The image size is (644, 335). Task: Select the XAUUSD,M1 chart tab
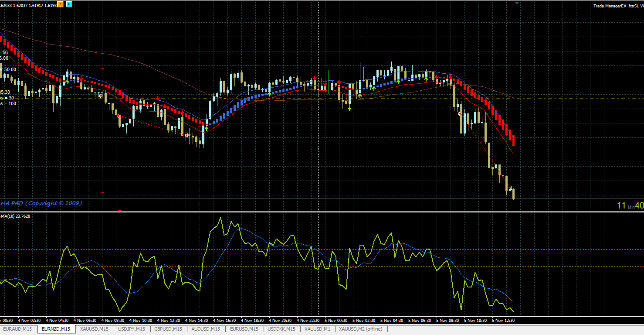[x=318, y=329]
